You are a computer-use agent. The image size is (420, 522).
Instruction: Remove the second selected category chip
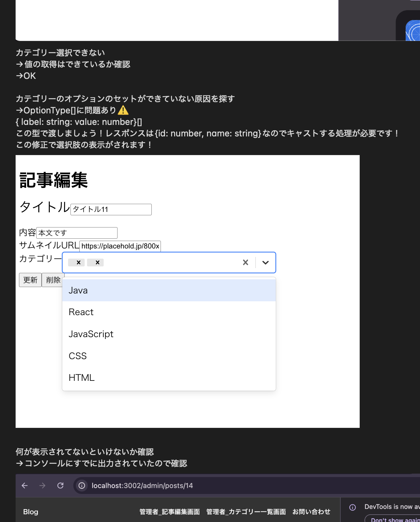pyautogui.click(x=97, y=262)
